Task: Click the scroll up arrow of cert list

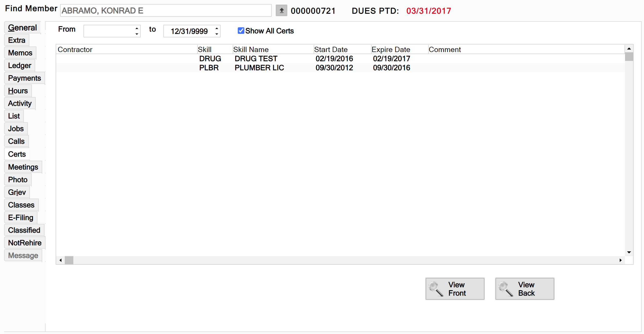Action: pos(629,49)
